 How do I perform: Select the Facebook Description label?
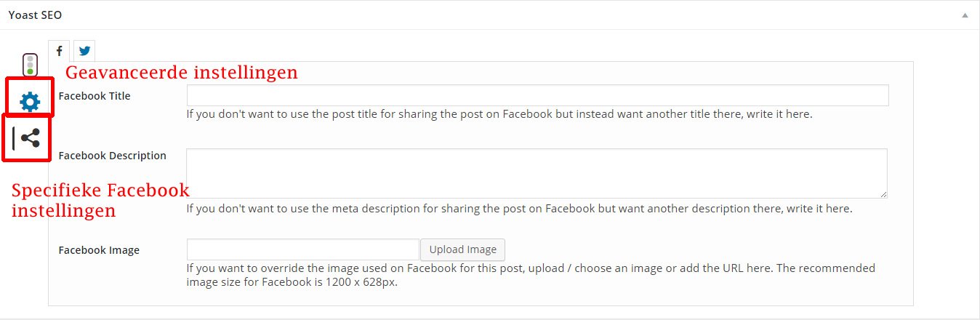[112, 156]
